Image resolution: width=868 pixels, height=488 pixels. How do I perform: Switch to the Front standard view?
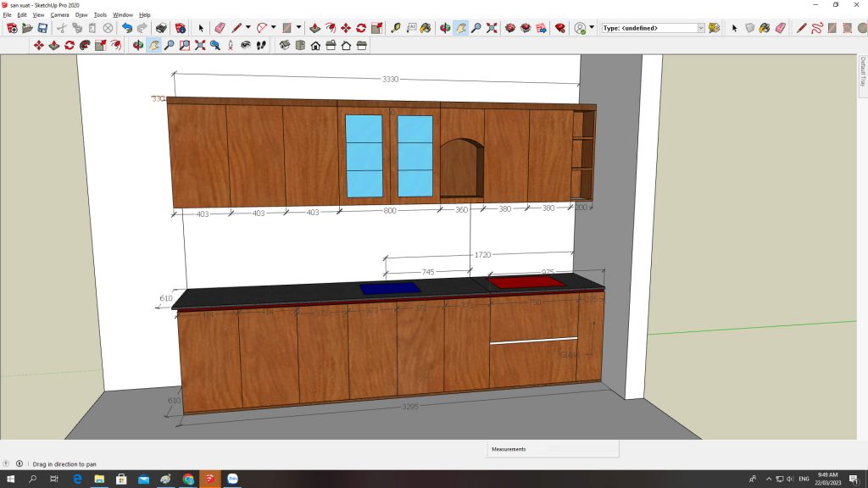click(x=315, y=46)
